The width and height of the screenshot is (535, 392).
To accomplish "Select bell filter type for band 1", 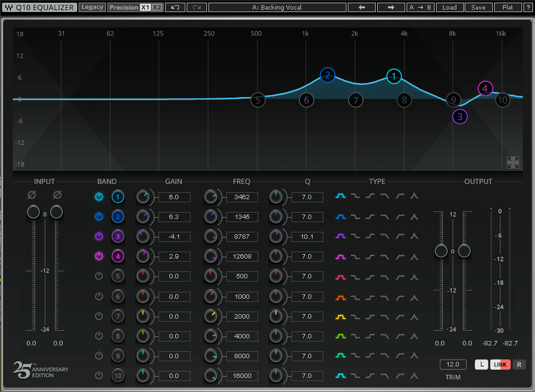I will click(341, 196).
